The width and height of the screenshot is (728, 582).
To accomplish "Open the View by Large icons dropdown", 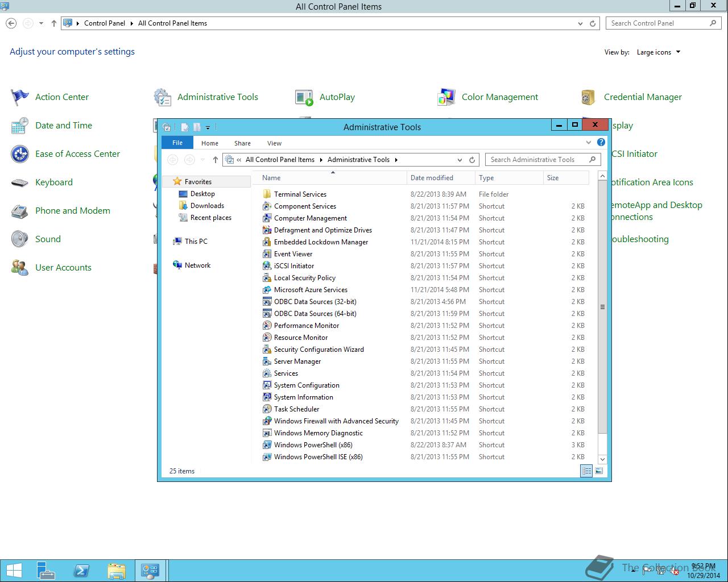I will coord(659,52).
